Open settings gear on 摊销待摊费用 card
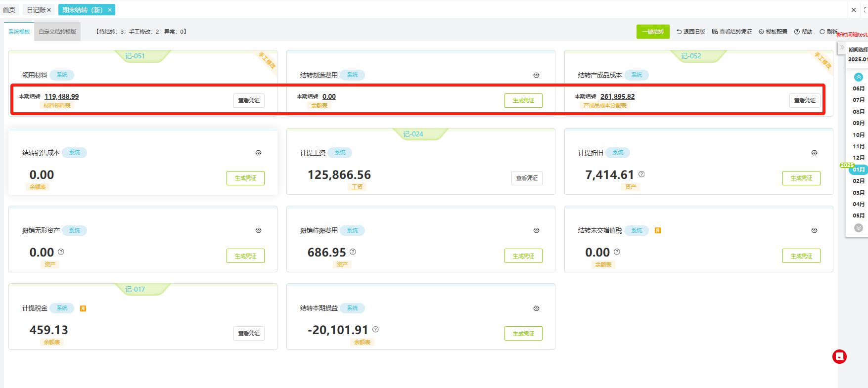 coord(536,230)
